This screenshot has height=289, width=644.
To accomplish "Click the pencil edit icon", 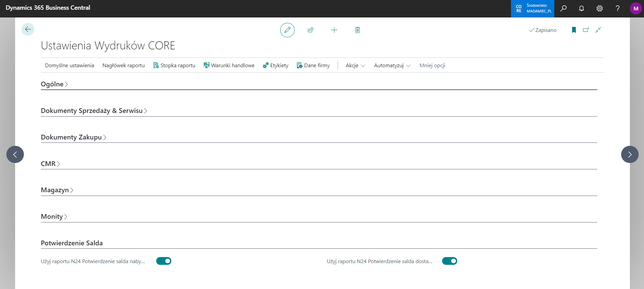I will [x=287, y=30].
